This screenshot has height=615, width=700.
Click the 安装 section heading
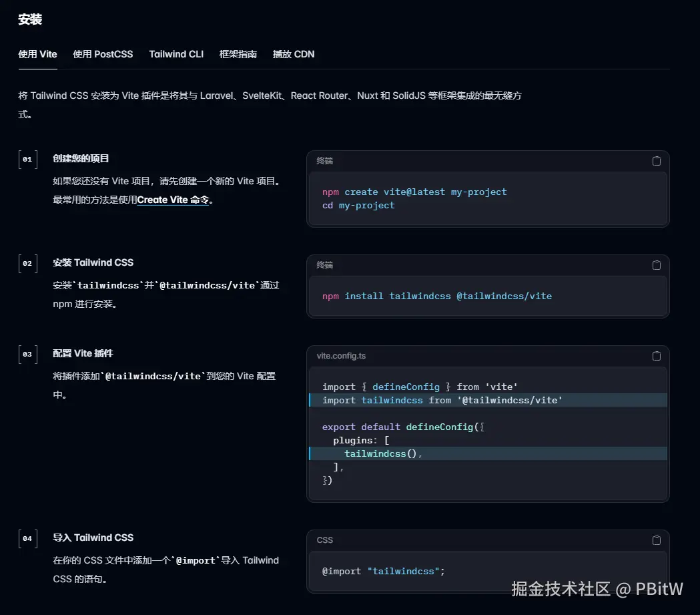pyautogui.click(x=30, y=19)
